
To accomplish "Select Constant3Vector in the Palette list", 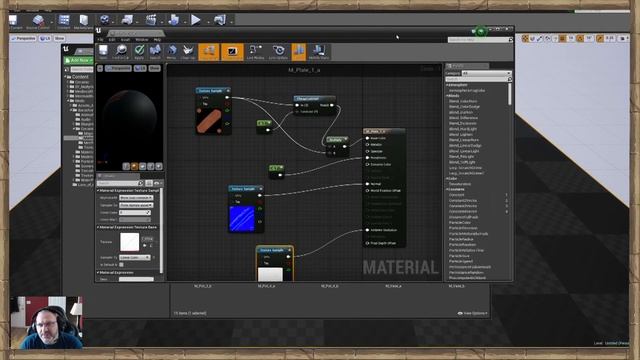I will pos(463,206).
